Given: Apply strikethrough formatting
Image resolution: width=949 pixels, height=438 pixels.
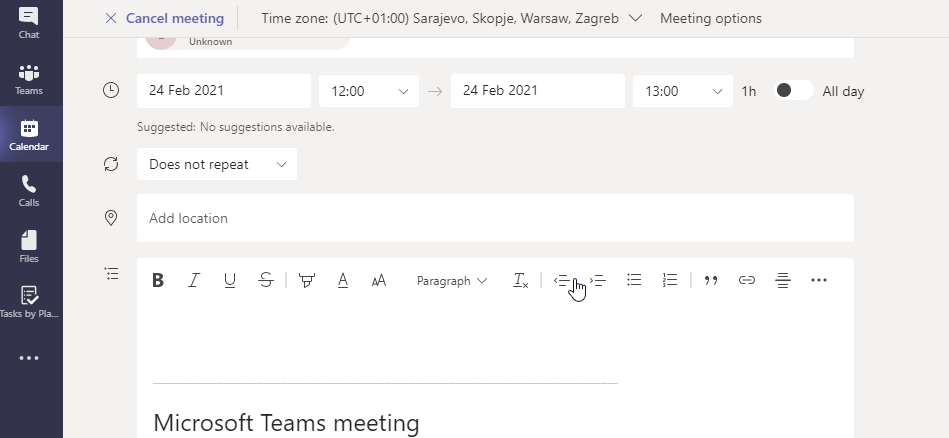Looking at the screenshot, I should point(265,280).
